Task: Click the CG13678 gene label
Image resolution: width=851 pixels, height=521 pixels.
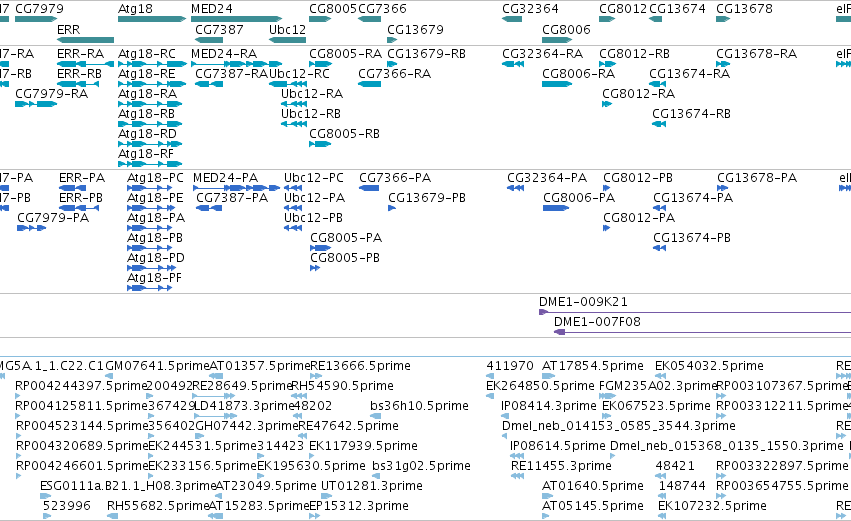Action: (744, 9)
